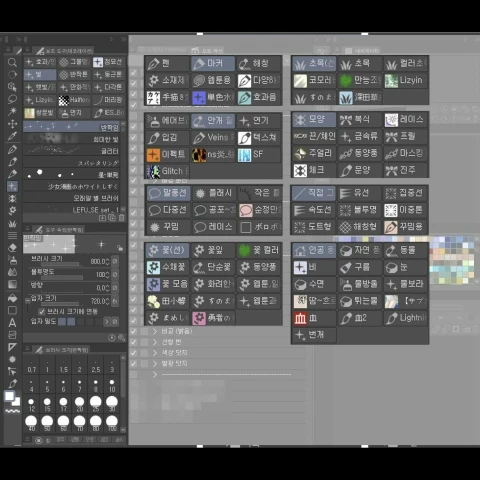
Task: Open 브러시 크기 dynamics button
Action: [x=115, y=261]
